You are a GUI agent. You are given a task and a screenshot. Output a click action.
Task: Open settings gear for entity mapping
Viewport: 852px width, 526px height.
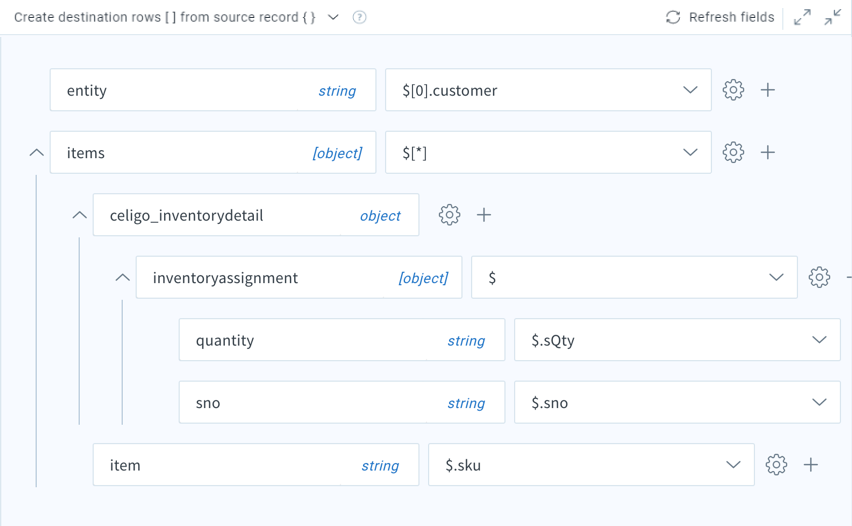[x=733, y=90]
